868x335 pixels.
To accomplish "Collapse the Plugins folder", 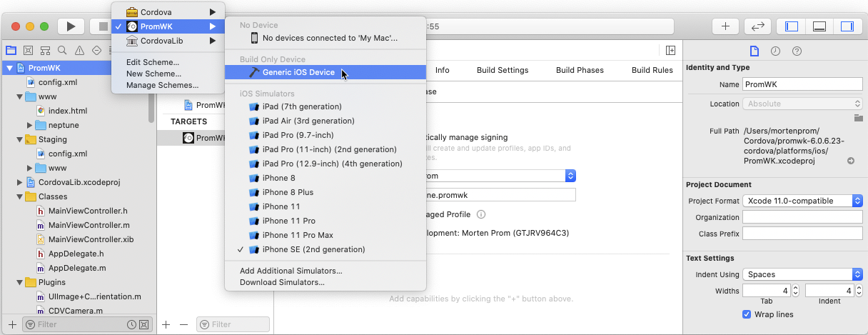I will [19, 282].
